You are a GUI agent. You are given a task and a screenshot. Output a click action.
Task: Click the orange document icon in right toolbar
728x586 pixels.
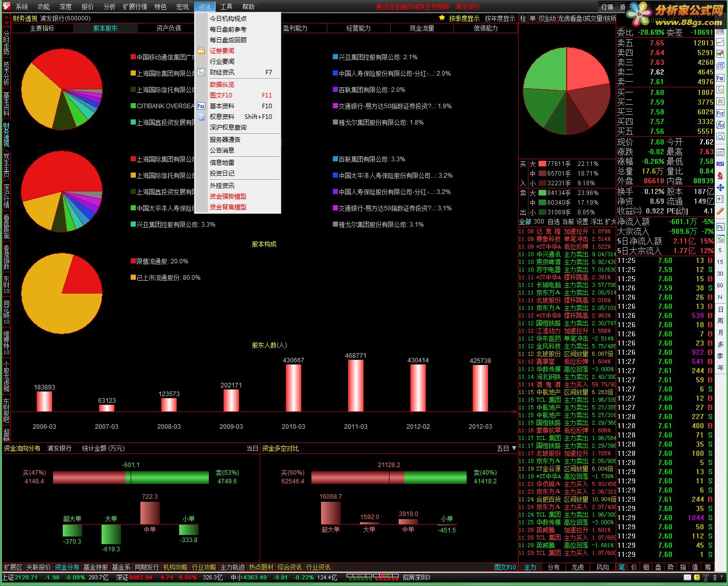720,102
